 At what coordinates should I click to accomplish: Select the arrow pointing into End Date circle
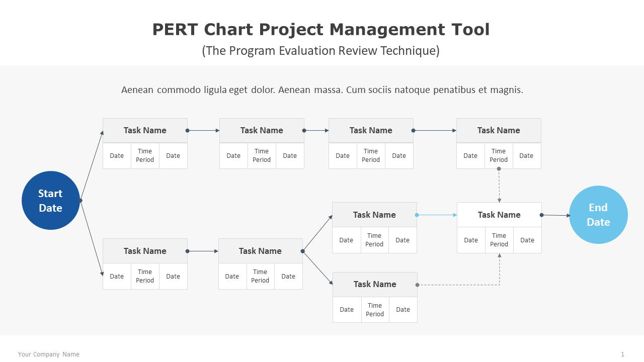tap(556, 215)
